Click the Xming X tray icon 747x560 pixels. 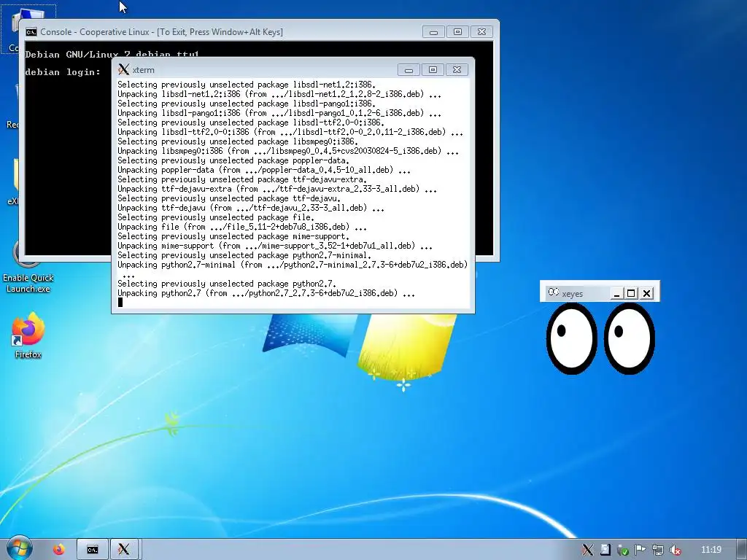pyautogui.click(x=587, y=550)
